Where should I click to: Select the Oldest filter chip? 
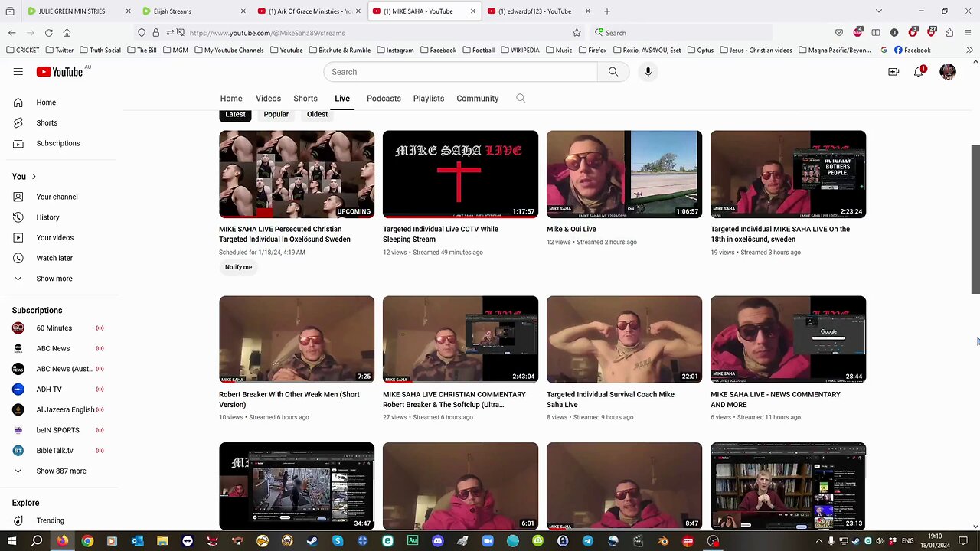[x=317, y=114]
